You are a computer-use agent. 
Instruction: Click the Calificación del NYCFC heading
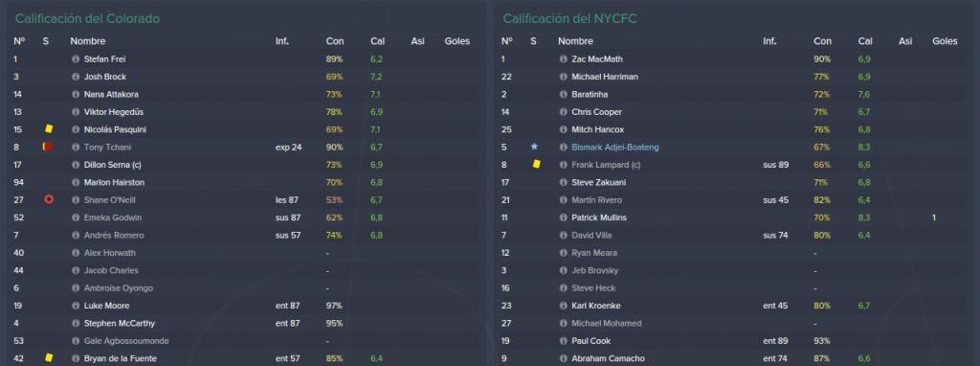569,19
